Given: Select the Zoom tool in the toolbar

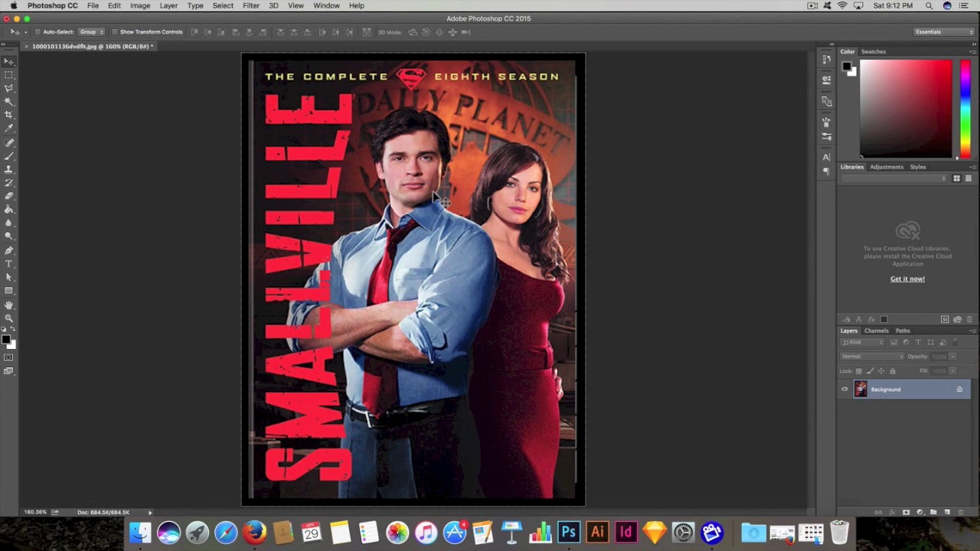Looking at the screenshot, I should (8, 318).
